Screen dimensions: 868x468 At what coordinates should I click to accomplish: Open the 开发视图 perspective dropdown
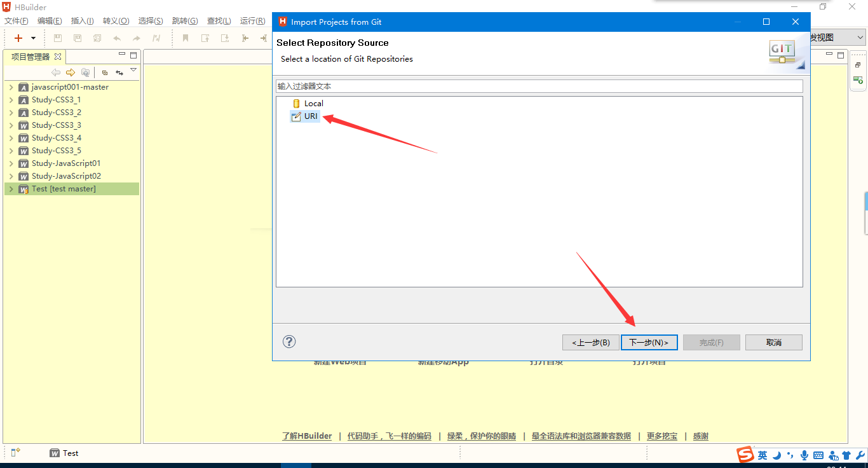[x=837, y=38]
